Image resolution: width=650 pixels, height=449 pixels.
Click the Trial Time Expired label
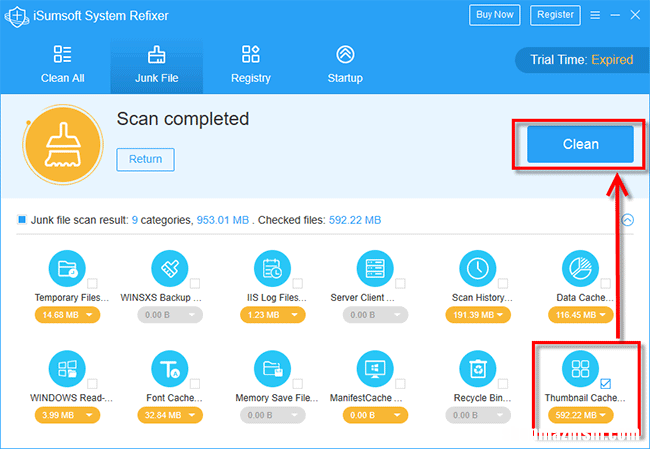click(x=582, y=60)
